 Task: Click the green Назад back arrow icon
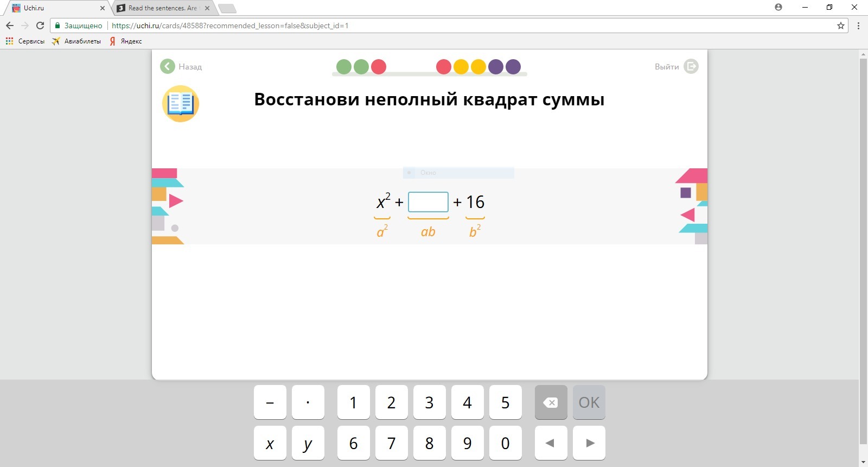click(168, 66)
